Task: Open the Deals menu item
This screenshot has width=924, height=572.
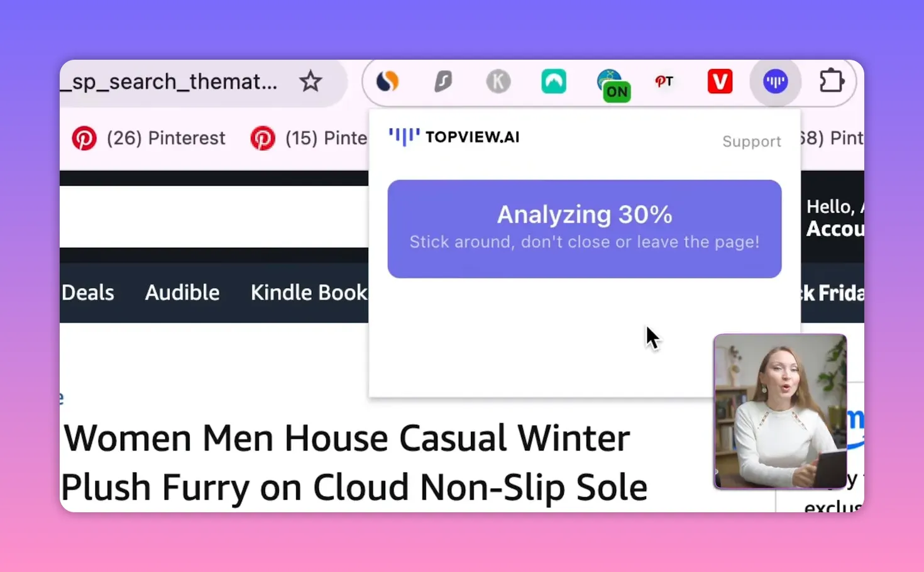Action: [x=87, y=292]
